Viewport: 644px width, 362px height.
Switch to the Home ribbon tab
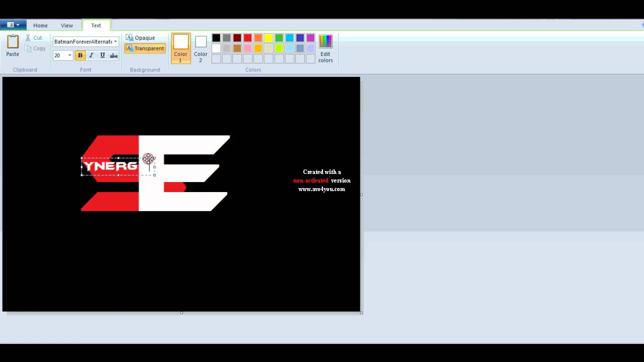coord(40,25)
